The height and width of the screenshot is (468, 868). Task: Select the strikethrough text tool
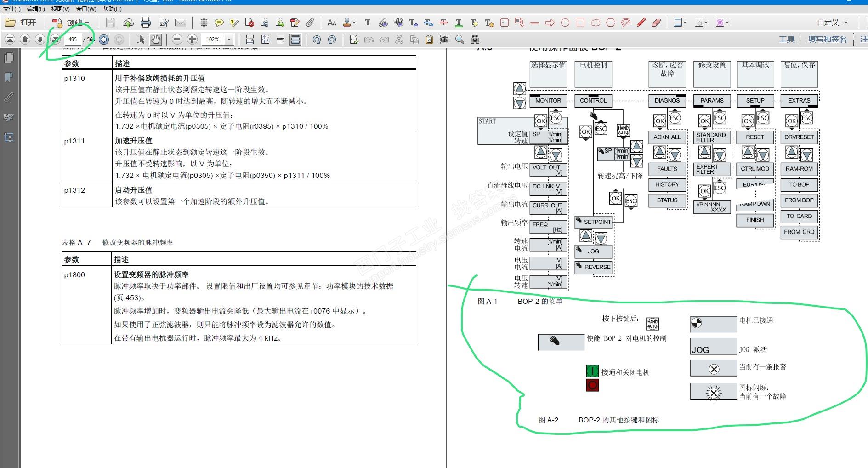[443, 23]
